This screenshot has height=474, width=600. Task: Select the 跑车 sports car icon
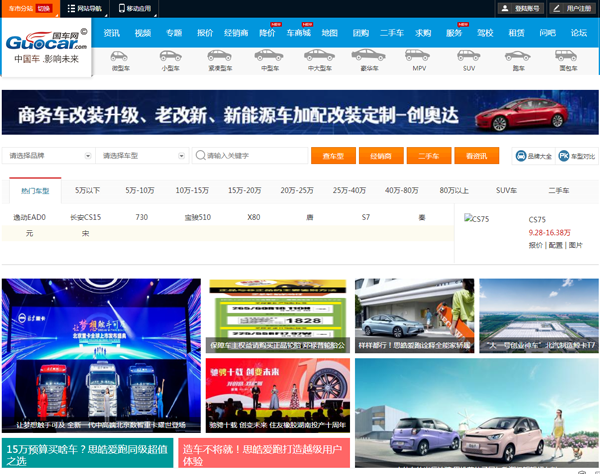[x=517, y=56]
